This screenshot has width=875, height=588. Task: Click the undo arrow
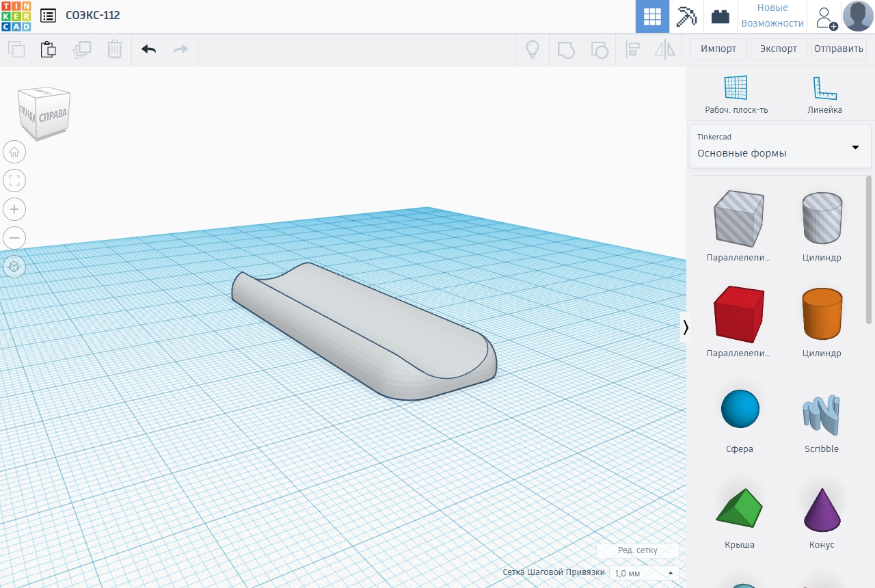[x=148, y=49]
